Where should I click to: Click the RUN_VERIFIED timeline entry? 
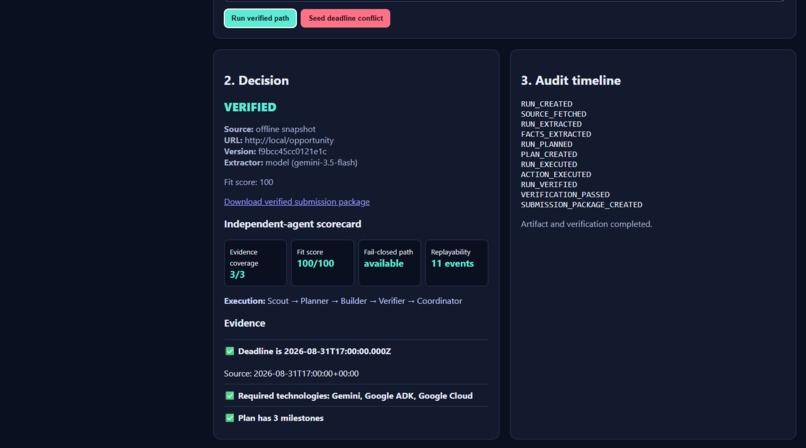[x=549, y=184]
